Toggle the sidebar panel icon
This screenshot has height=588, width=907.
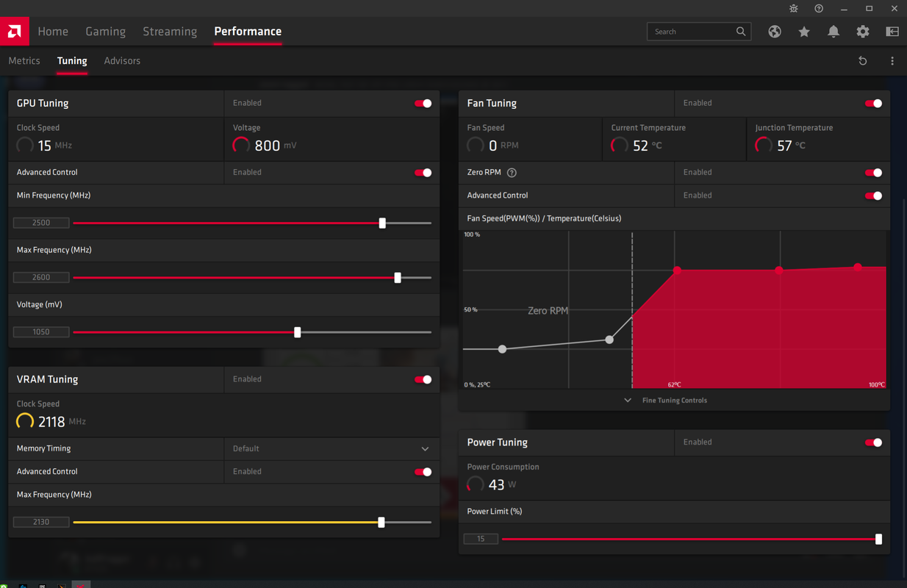pyautogui.click(x=892, y=32)
